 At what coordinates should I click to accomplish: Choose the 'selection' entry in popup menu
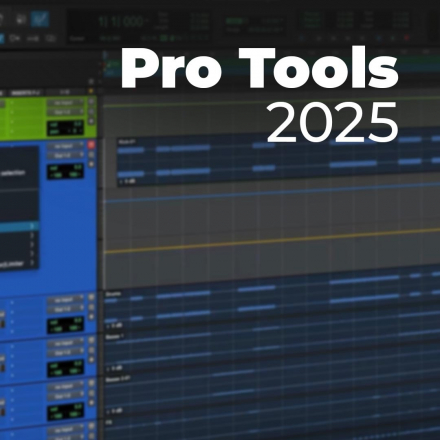(13, 173)
